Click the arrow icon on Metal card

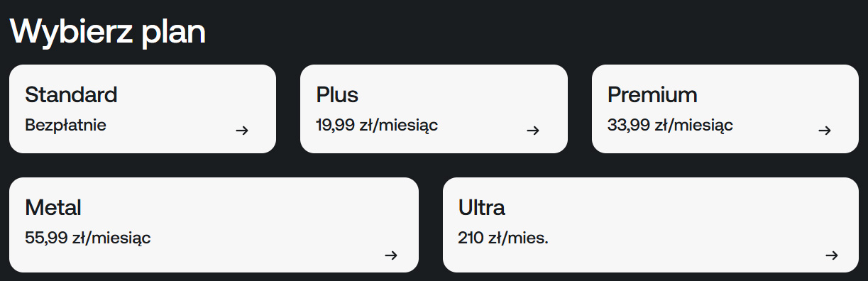(x=391, y=255)
